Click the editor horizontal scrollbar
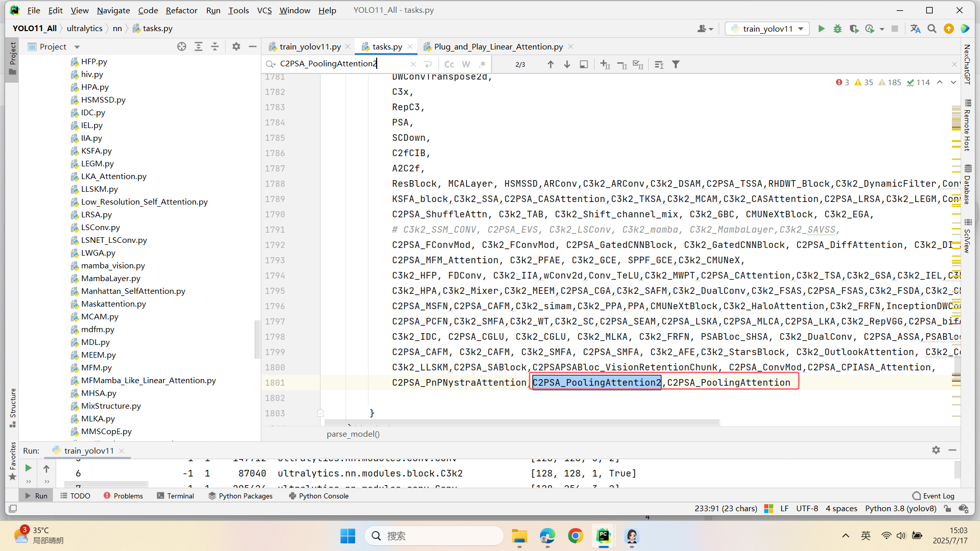 [522, 423]
